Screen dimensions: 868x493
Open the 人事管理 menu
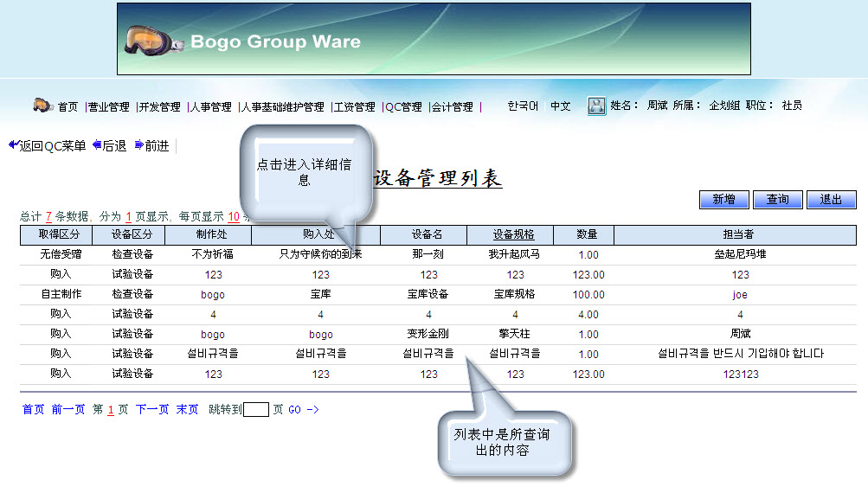pyautogui.click(x=210, y=106)
